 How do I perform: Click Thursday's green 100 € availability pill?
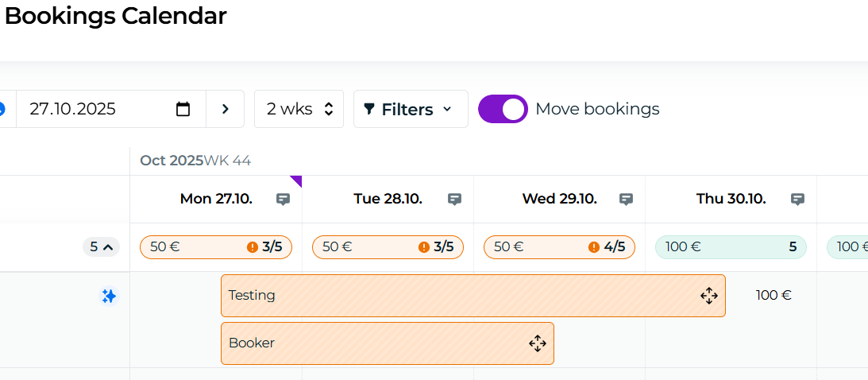click(x=731, y=247)
